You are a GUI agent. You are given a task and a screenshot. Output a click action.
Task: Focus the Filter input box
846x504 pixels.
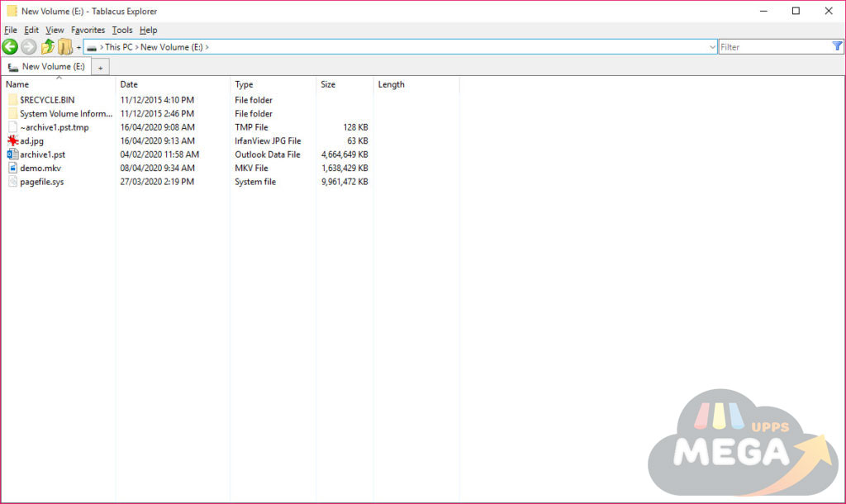click(x=775, y=47)
